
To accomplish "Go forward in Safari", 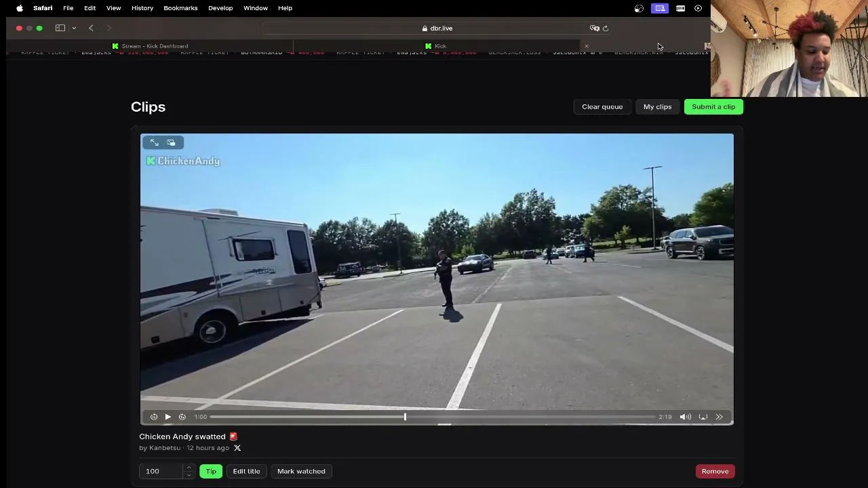I will click(x=108, y=28).
